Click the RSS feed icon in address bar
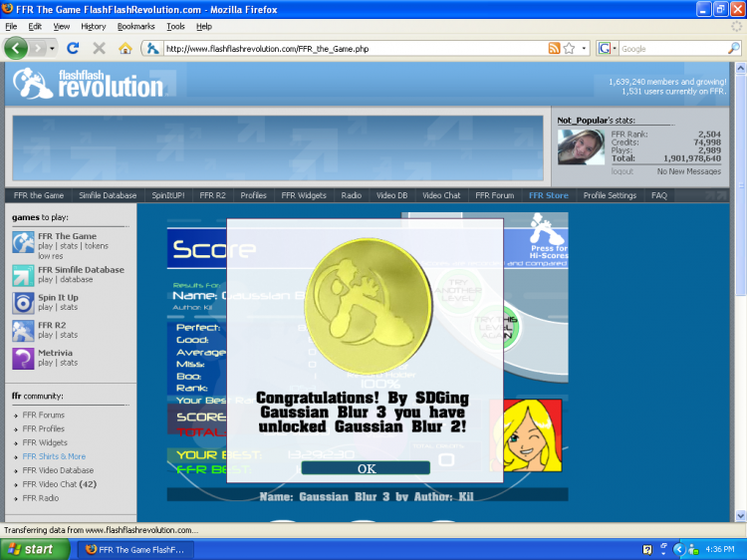This screenshot has width=747, height=560. [x=554, y=48]
